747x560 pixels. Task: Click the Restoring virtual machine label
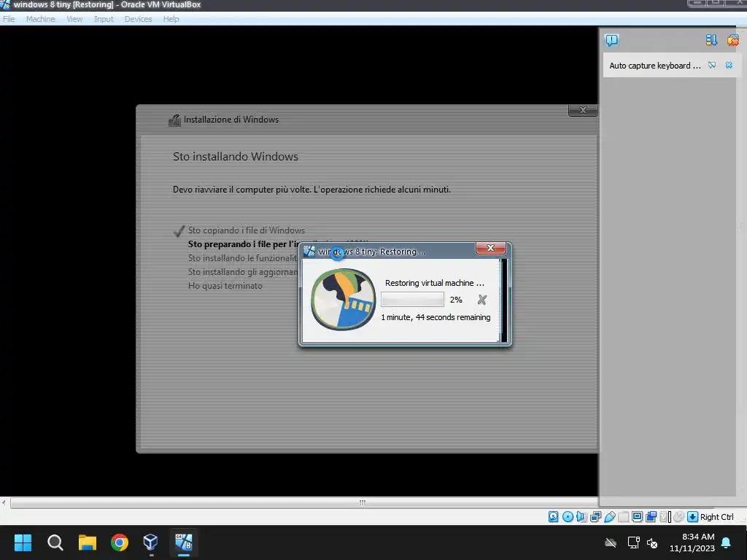click(435, 283)
